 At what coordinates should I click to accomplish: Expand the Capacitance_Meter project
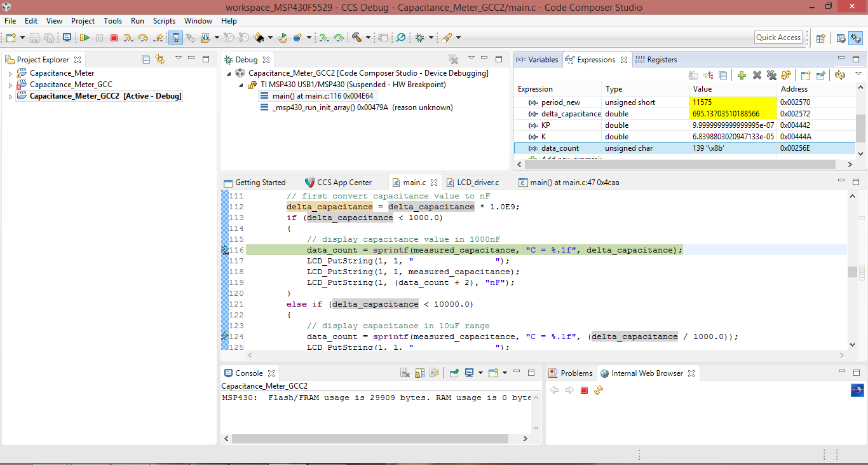coord(10,74)
